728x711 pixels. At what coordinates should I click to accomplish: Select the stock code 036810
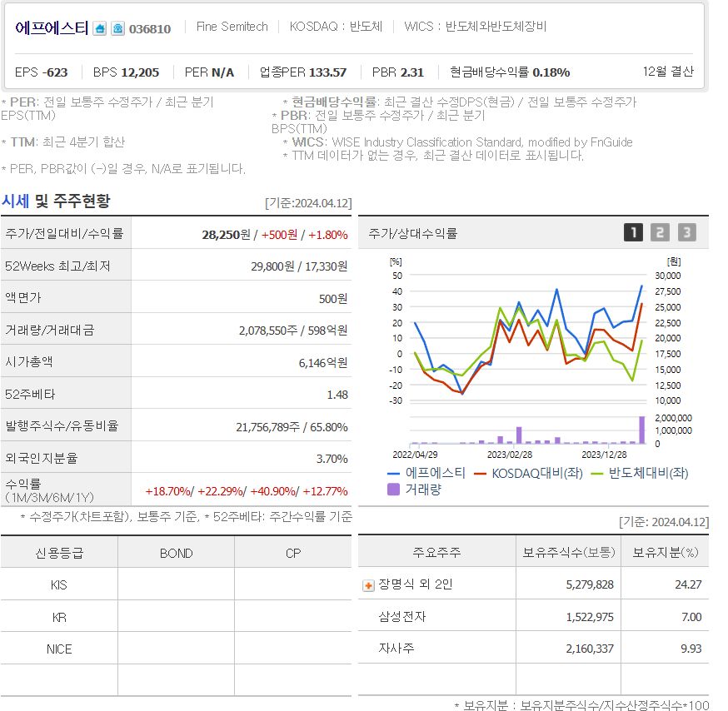click(150, 29)
